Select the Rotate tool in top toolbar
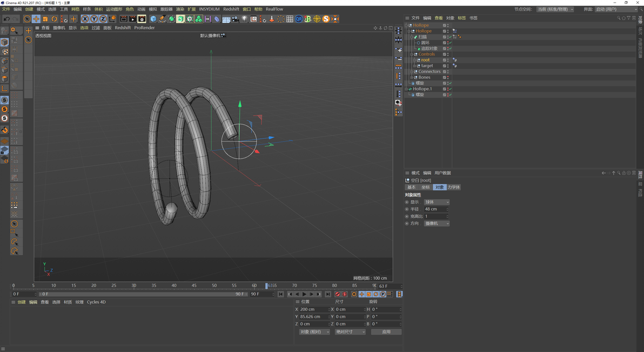This screenshot has width=644, height=352. tap(54, 19)
